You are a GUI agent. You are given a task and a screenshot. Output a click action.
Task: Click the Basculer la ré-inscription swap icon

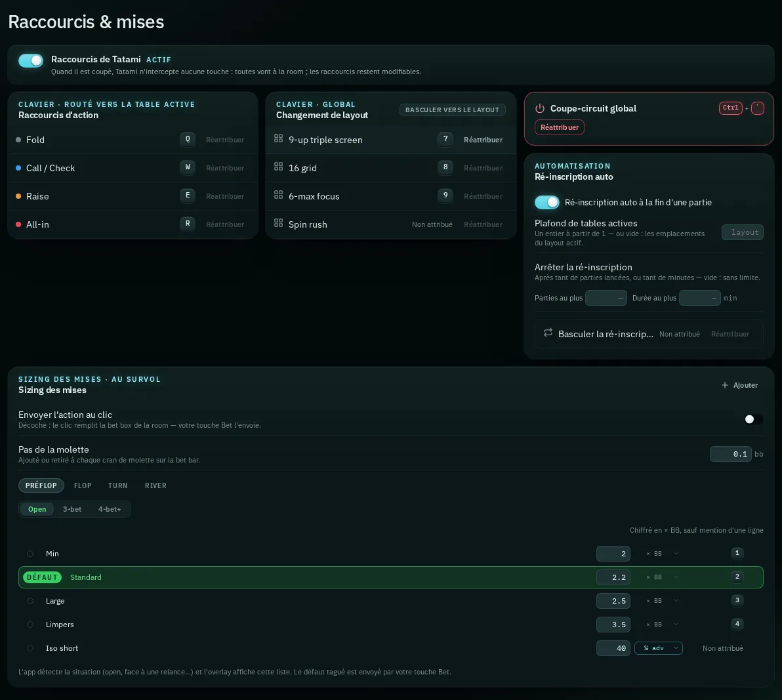(548, 333)
